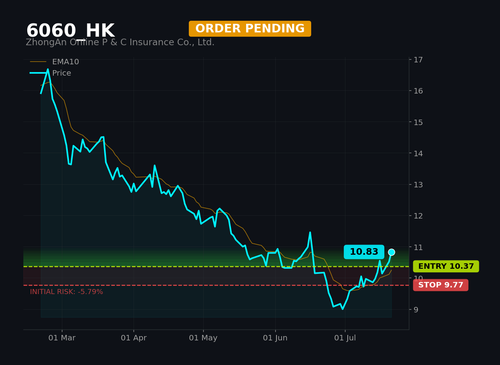The image size is (500, 365).
Task: Click the STOP 9.77 label
Action: click(x=441, y=285)
